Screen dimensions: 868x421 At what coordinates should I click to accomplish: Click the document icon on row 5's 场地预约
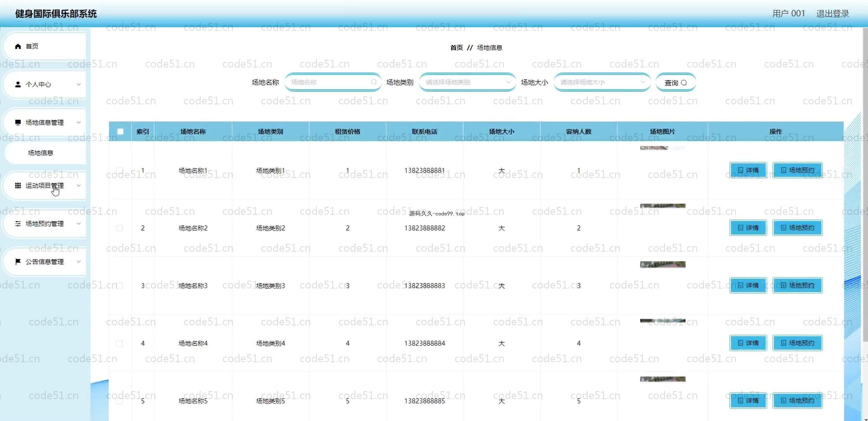[783, 401]
